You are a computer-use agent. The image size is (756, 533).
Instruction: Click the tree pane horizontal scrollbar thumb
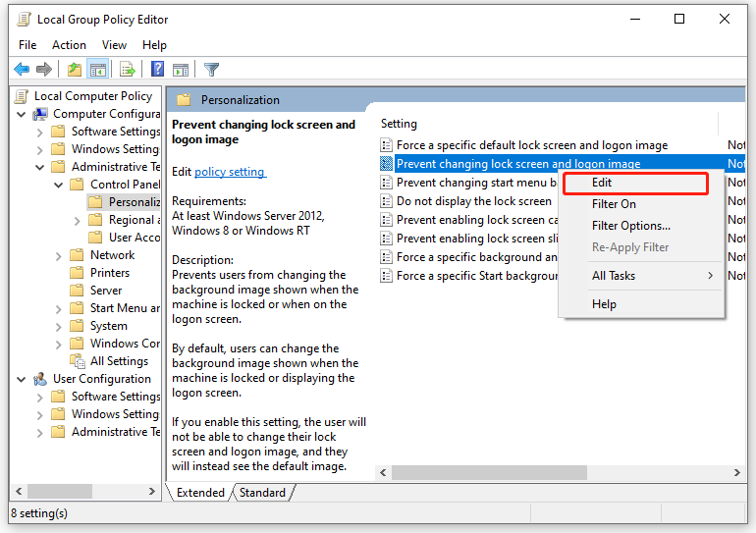point(60,492)
